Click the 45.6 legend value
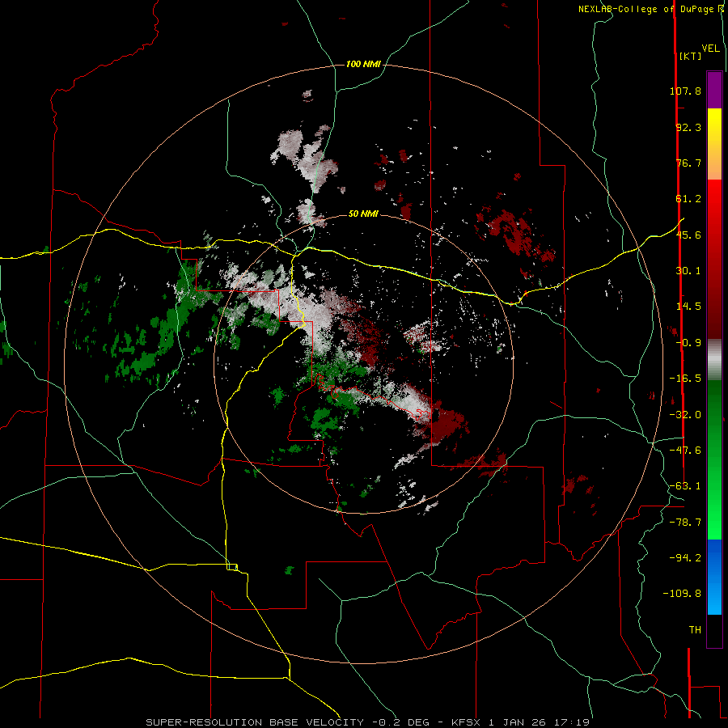This screenshot has width=728, height=728. [688, 235]
